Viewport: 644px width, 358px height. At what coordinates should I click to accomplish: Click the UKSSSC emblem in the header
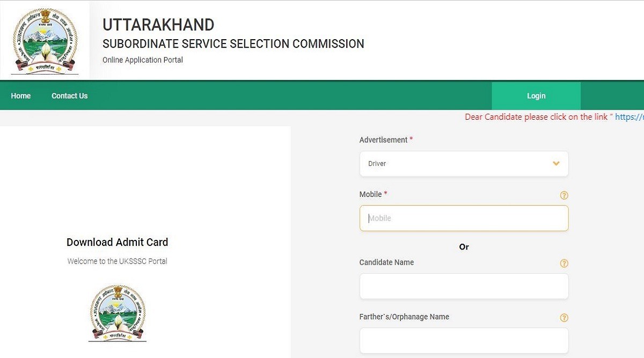45,41
